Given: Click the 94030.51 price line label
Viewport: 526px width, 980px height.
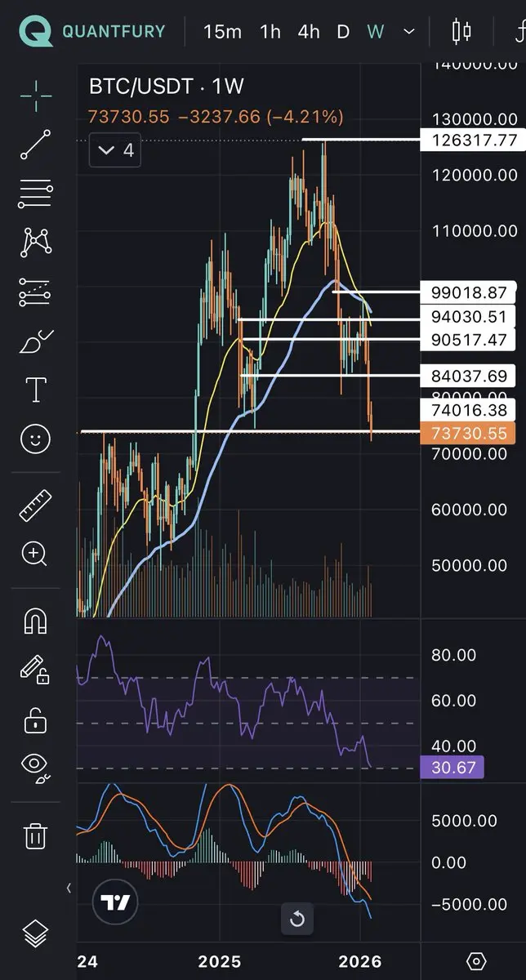Looking at the screenshot, I should click(469, 317).
